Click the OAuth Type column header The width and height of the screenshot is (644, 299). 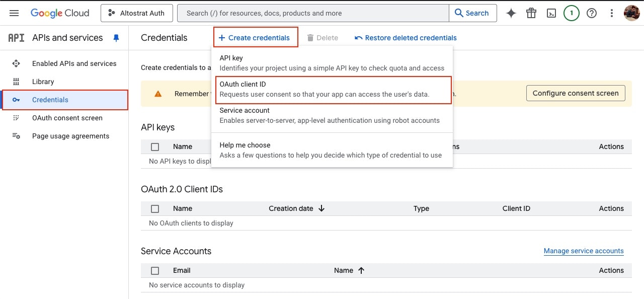pyautogui.click(x=421, y=208)
